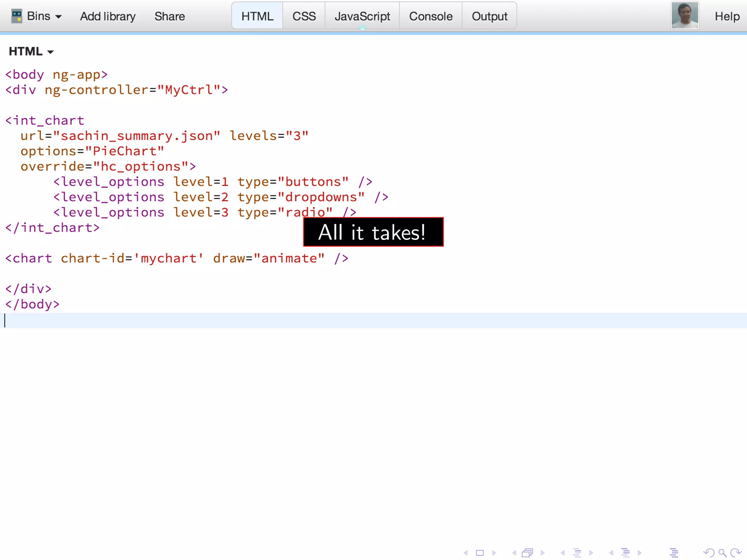Toggle the CSS panel on

coord(304,16)
